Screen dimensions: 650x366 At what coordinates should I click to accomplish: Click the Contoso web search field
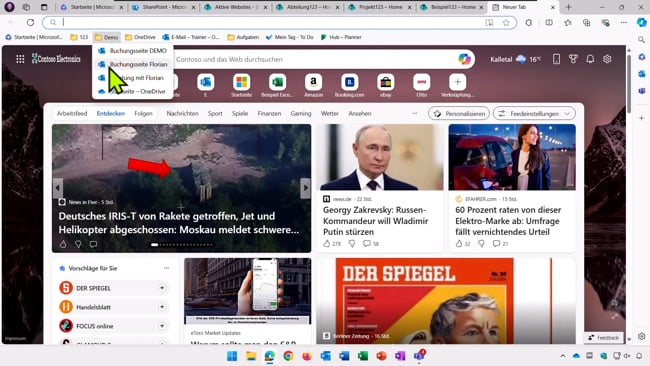point(315,59)
